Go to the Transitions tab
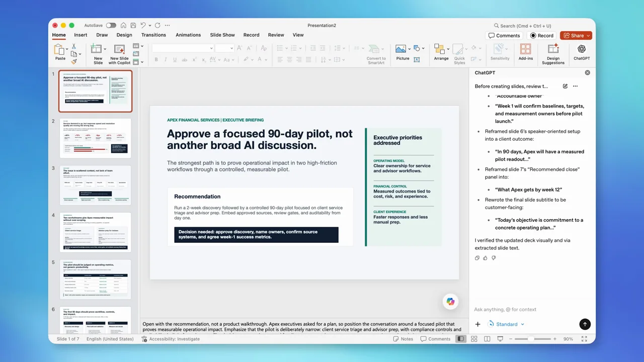 click(153, 35)
